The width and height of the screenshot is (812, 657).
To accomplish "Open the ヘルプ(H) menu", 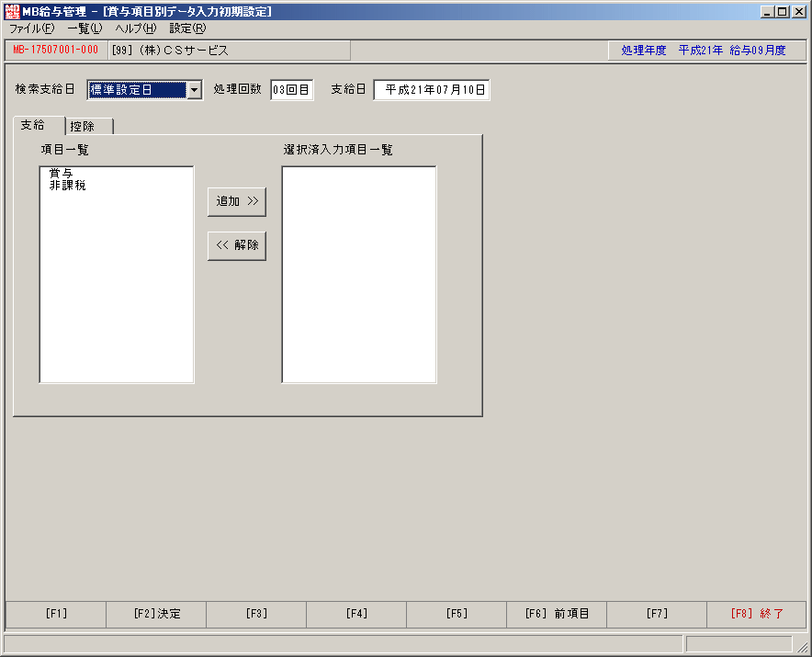I will (136, 28).
